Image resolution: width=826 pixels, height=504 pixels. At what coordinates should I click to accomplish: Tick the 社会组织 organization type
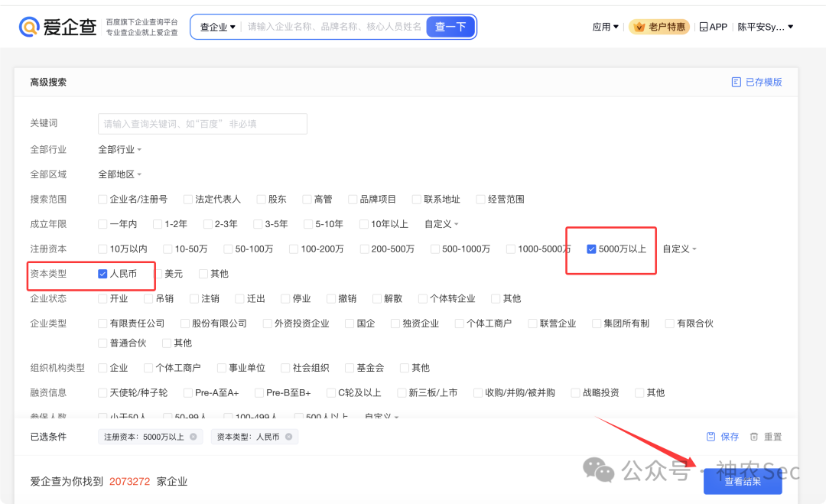pos(285,368)
